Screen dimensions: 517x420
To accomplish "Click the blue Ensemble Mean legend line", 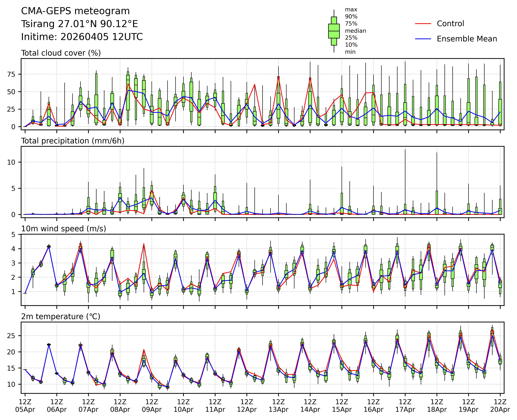I will point(423,39).
